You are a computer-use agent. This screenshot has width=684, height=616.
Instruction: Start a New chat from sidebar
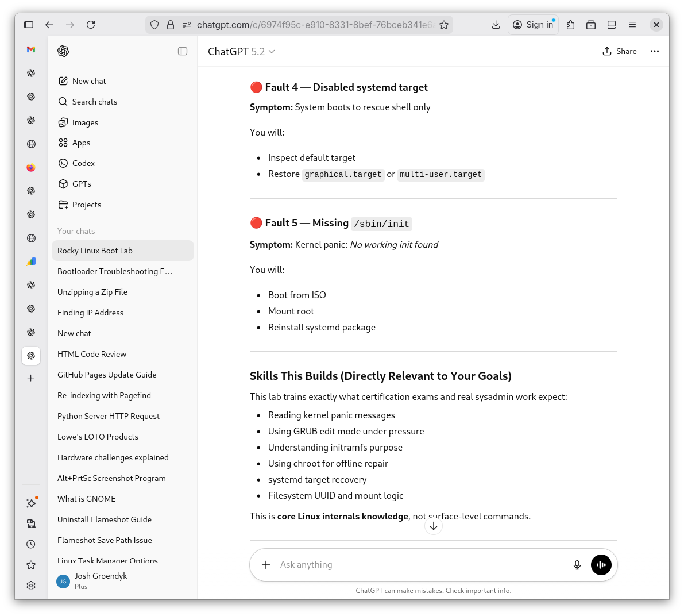click(x=89, y=81)
